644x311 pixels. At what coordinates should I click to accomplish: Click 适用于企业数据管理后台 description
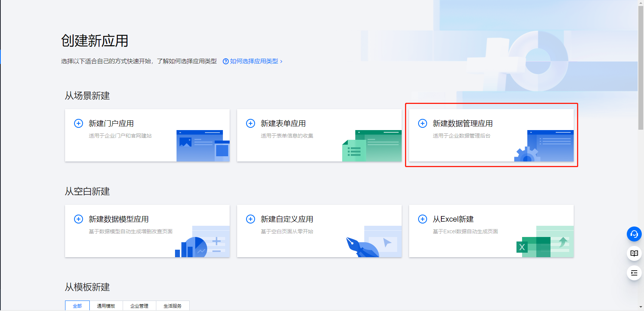(461, 136)
